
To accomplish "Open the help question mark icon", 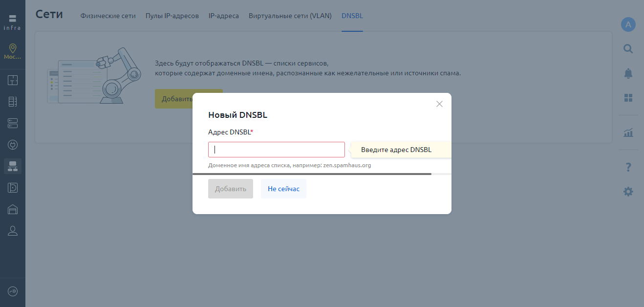I will (x=628, y=167).
